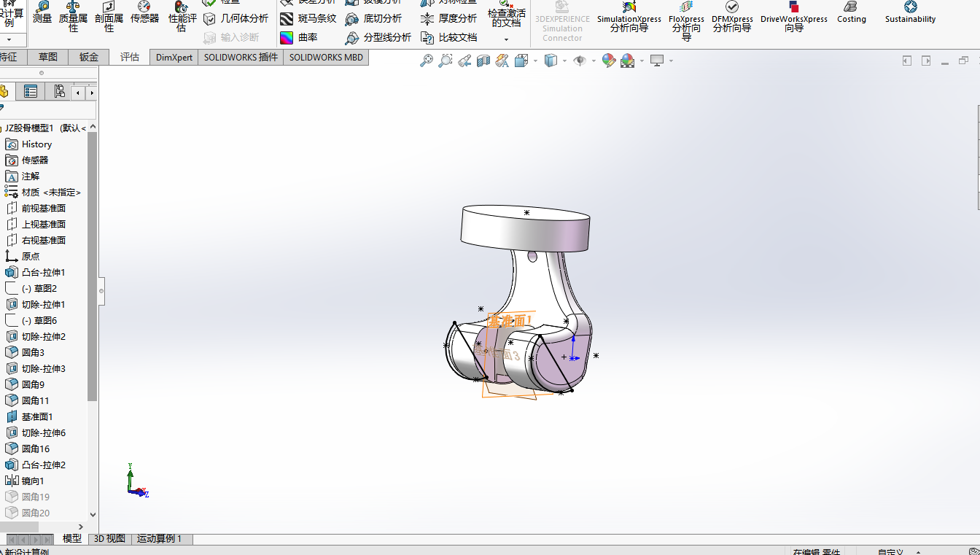Run 厚度分析 thickness analysis

click(448, 19)
